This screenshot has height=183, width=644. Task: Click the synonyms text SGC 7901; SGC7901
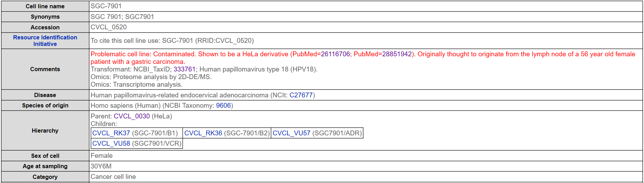[122, 17]
